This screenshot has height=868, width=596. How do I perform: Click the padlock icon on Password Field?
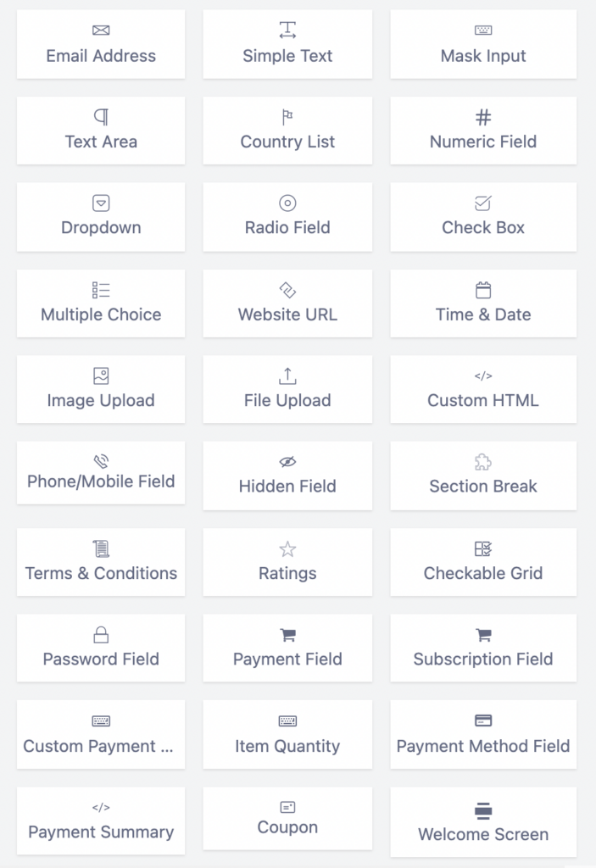101,635
